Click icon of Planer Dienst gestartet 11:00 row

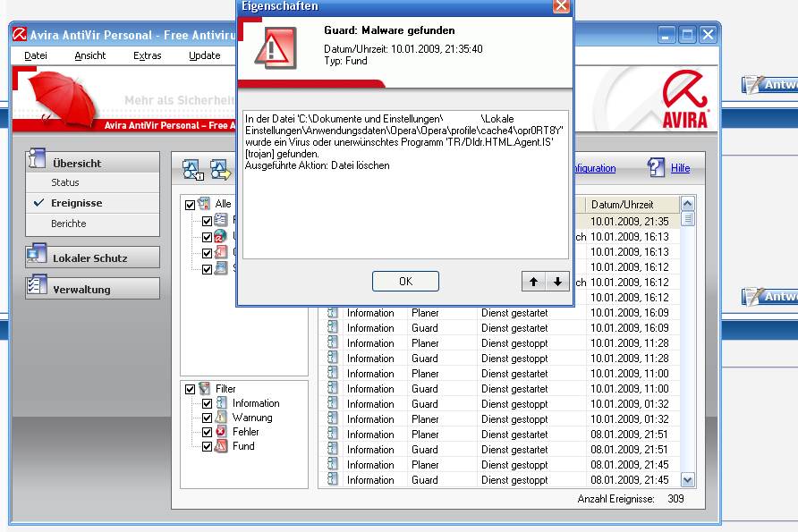coord(332,374)
